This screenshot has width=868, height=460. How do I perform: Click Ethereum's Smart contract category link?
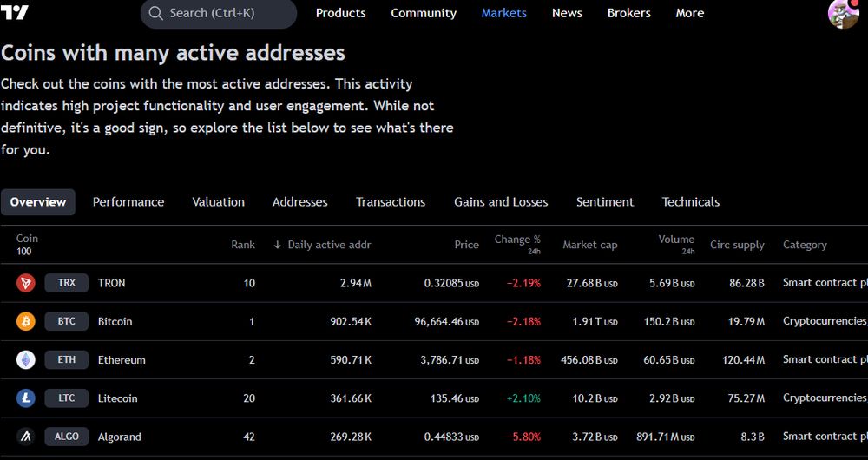pyautogui.click(x=825, y=360)
